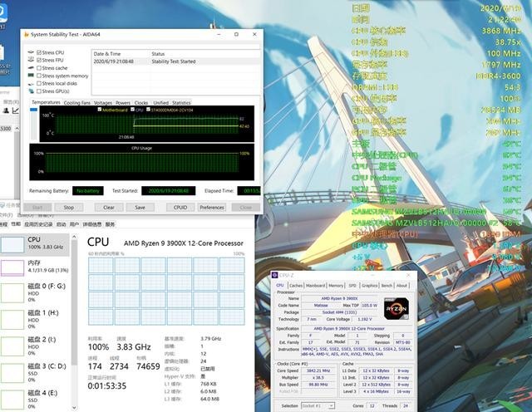The height and width of the screenshot is (412, 532).
Task: Enable the Stress local disks checkbox
Action: click(x=39, y=83)
